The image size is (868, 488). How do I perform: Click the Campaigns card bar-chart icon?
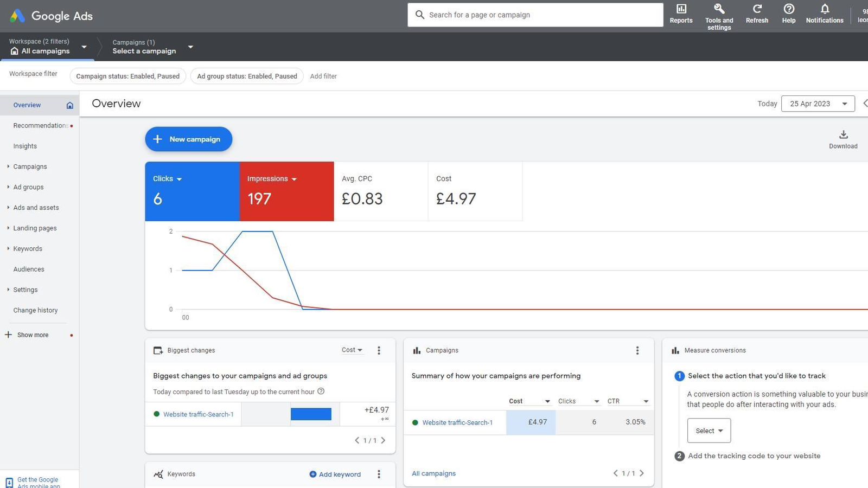pyautogui.click(x=417, y=350)
